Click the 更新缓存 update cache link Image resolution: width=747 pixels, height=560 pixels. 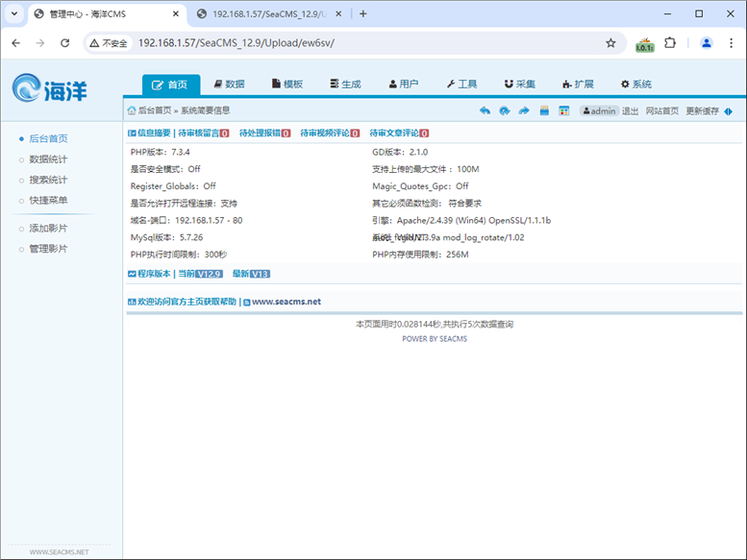click(702, 111)
